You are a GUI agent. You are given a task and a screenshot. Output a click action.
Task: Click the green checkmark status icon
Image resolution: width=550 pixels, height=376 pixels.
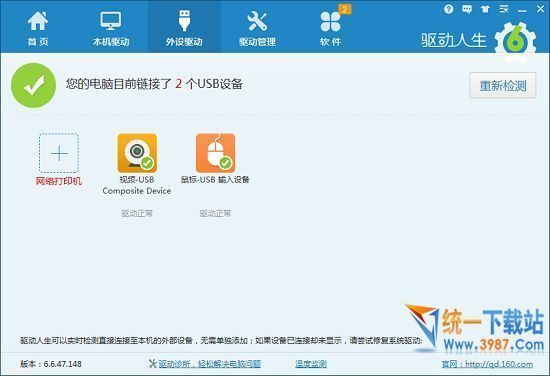[33, 85]
